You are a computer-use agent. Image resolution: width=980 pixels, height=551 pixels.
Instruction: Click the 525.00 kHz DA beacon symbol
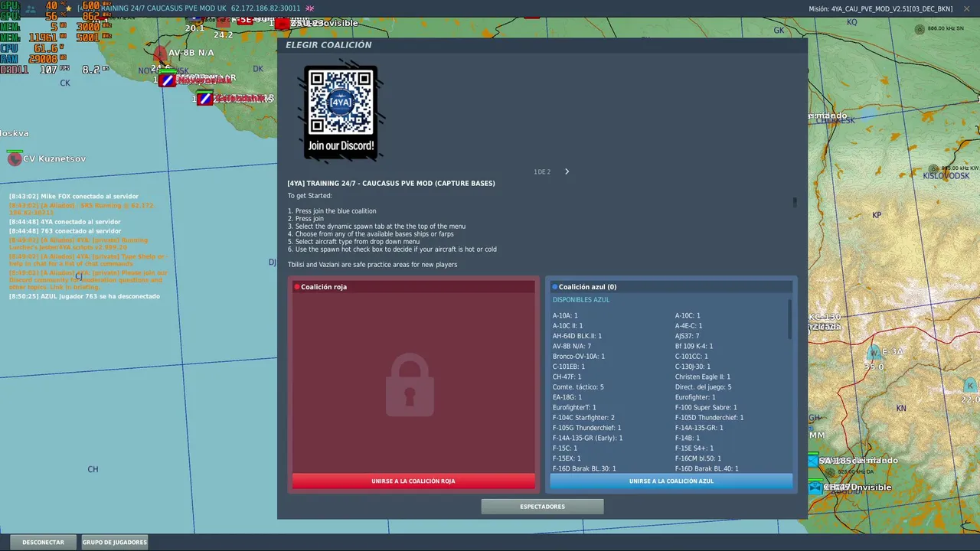click(x=829, y=471)
